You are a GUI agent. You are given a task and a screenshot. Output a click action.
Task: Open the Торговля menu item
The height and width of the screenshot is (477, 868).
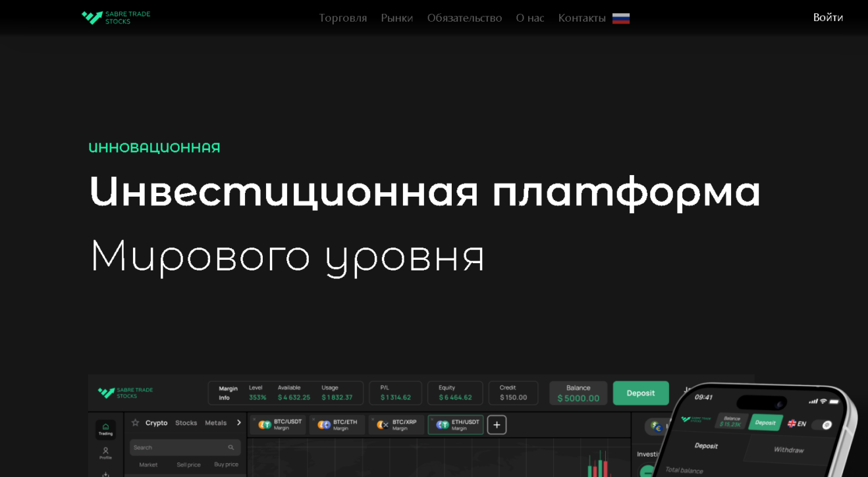coord(342,18)
